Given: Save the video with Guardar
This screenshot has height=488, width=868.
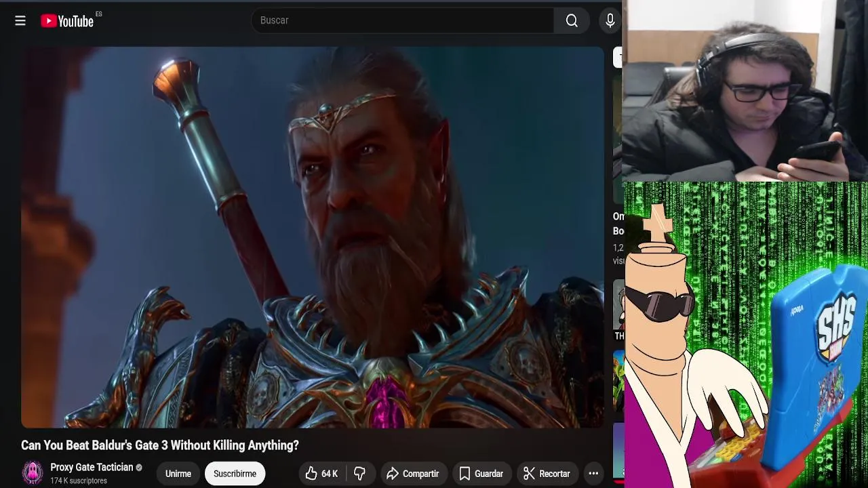Looking at the screenshot, I should tap(481, 474).
